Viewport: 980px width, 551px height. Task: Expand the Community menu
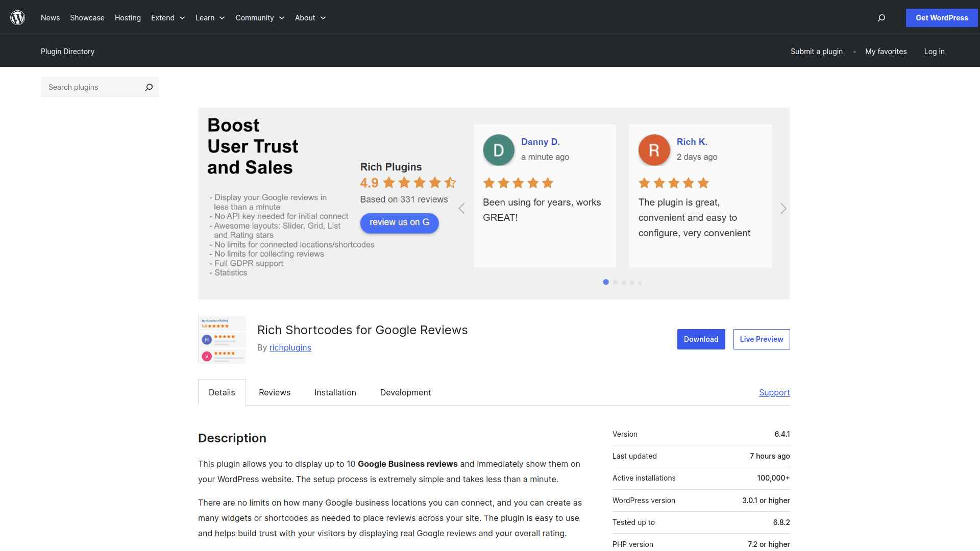click(260, 18)
